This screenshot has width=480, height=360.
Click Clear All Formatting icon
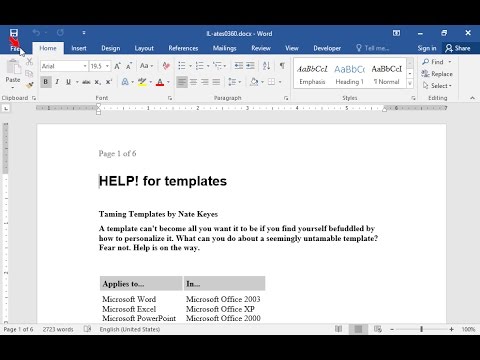166,66
